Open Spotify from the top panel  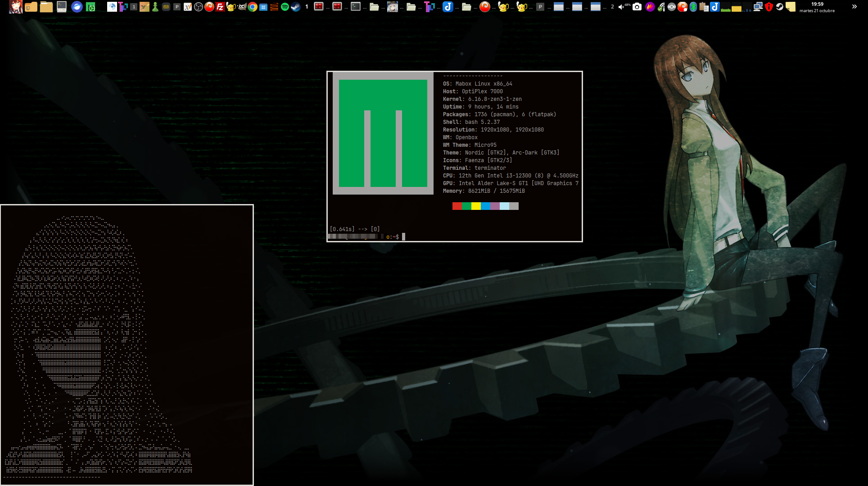[285, 7]
